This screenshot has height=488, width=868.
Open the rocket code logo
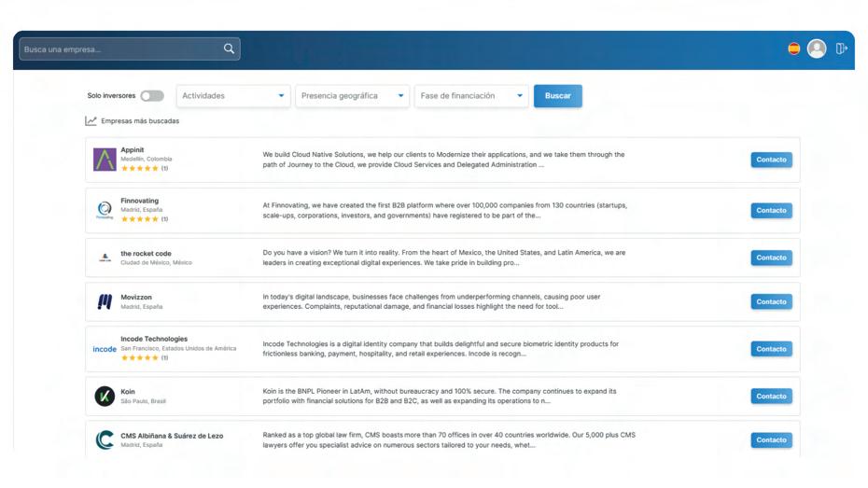pos(105,258)
